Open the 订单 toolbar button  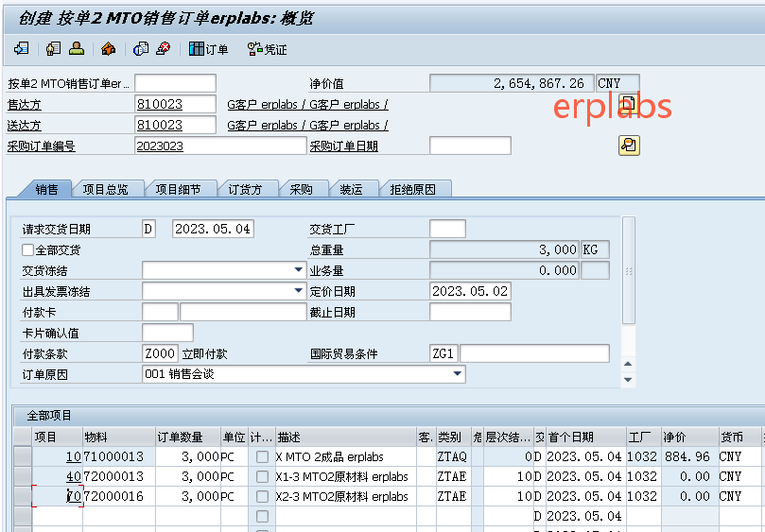(208, 49)
